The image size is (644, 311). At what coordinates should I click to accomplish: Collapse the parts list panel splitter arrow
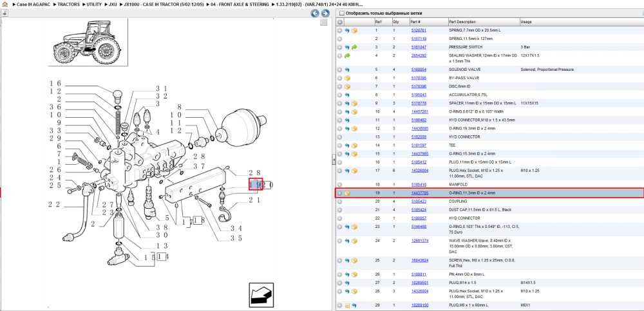coord(334,160)
